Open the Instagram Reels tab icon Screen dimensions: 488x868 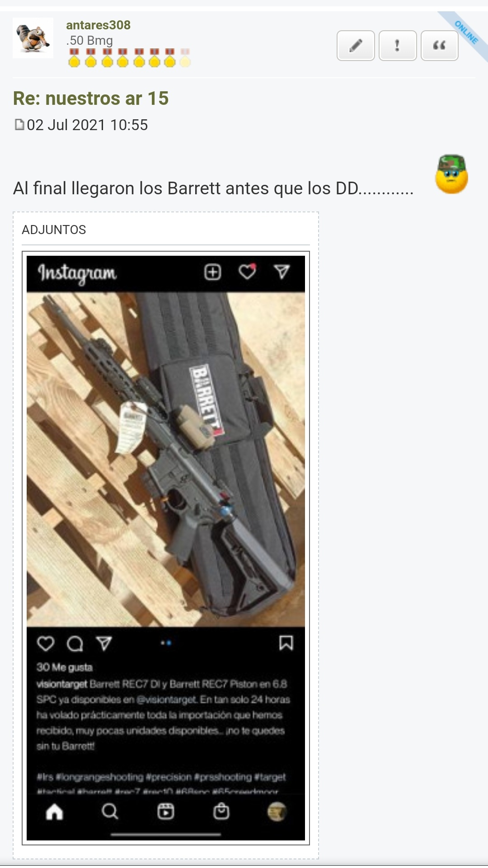(166, 812)
